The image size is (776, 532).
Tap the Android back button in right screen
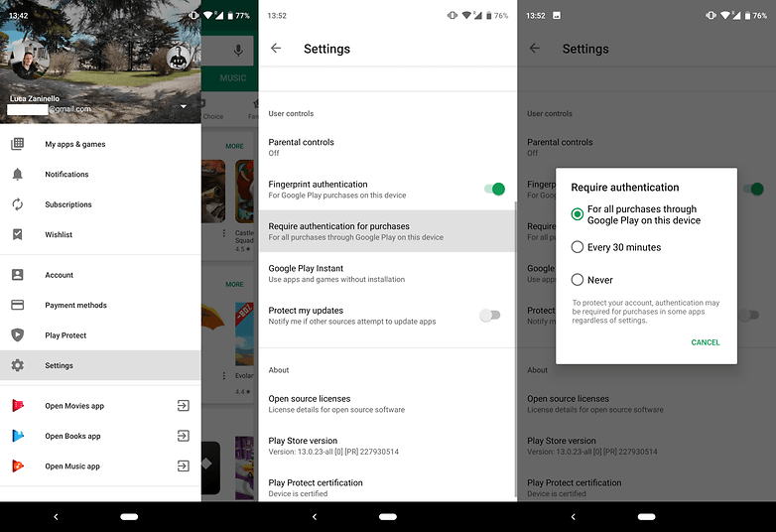pyautogui.click(x=574, y=517)
